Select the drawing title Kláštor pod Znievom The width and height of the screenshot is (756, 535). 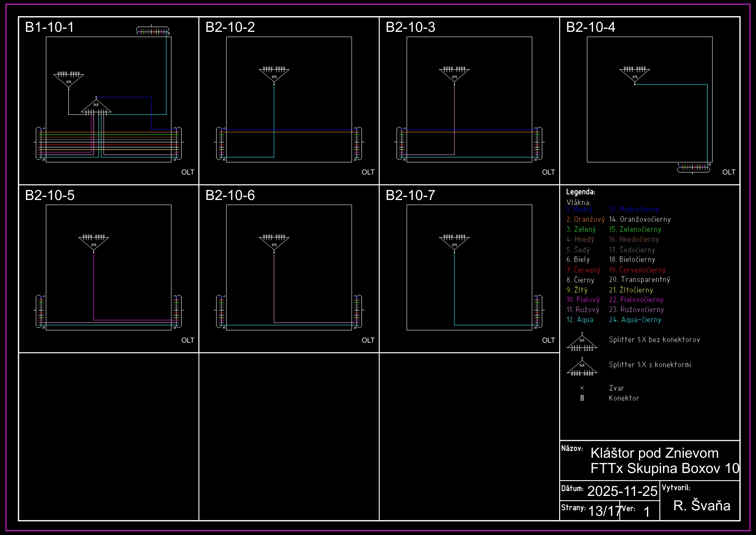click(654, 453)
